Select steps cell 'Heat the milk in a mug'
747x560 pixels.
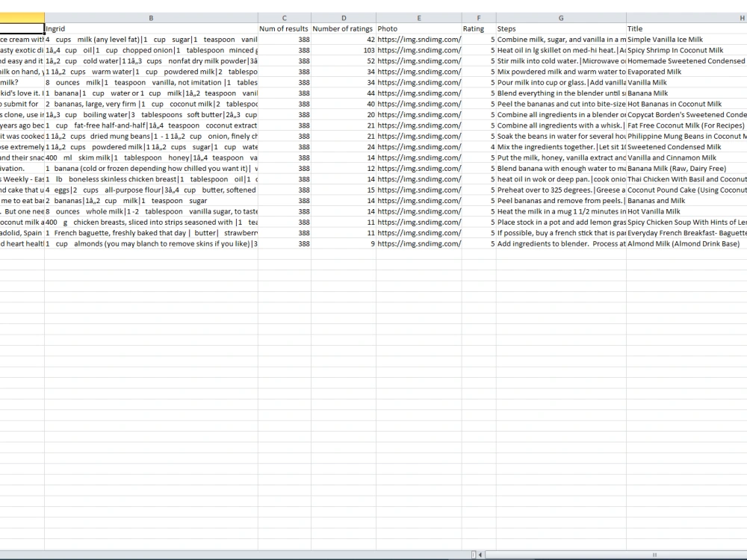tap(561, 211)
